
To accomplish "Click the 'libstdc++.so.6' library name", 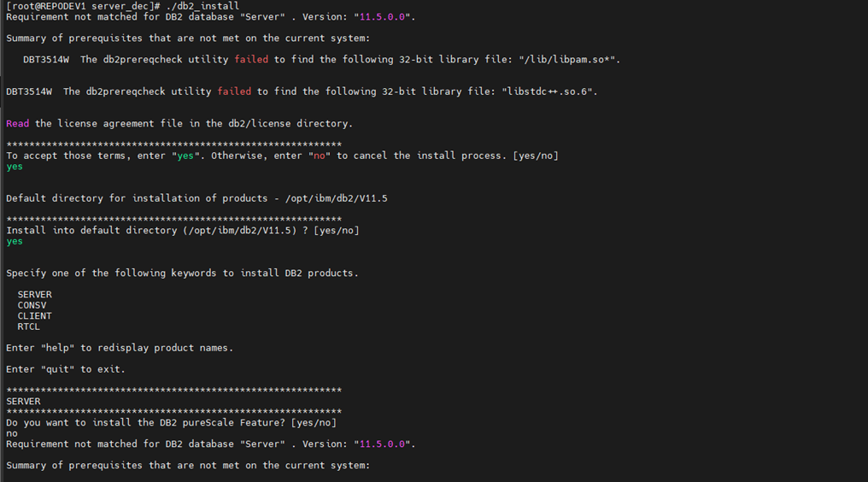I will (547, 92).
